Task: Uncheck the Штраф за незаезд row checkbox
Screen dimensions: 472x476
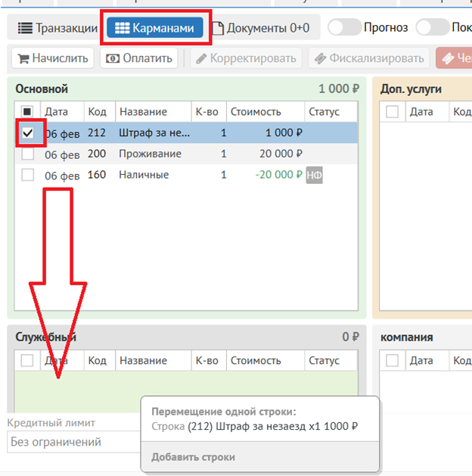Action: tap(28, 133)
